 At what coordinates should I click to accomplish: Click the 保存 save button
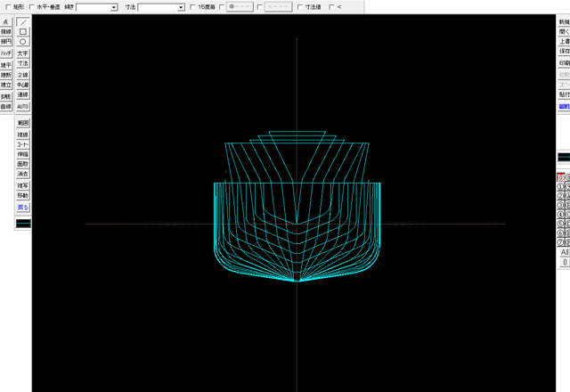coord(564,52)
